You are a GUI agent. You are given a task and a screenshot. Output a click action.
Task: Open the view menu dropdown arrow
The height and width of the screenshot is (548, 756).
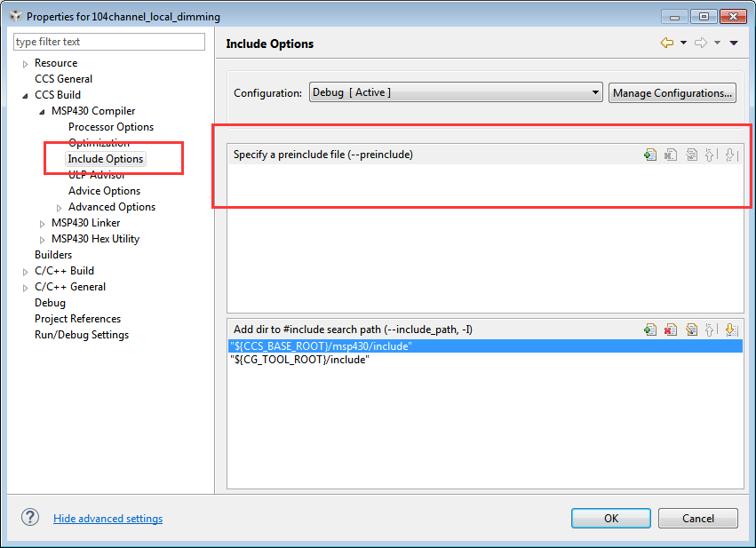coord(734,43)
